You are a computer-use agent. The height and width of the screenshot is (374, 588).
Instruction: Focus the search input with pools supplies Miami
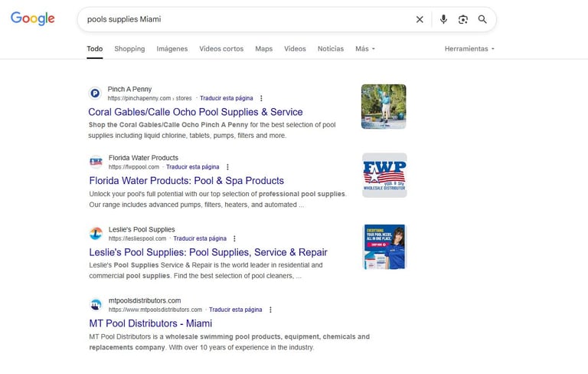click(247, 19)
